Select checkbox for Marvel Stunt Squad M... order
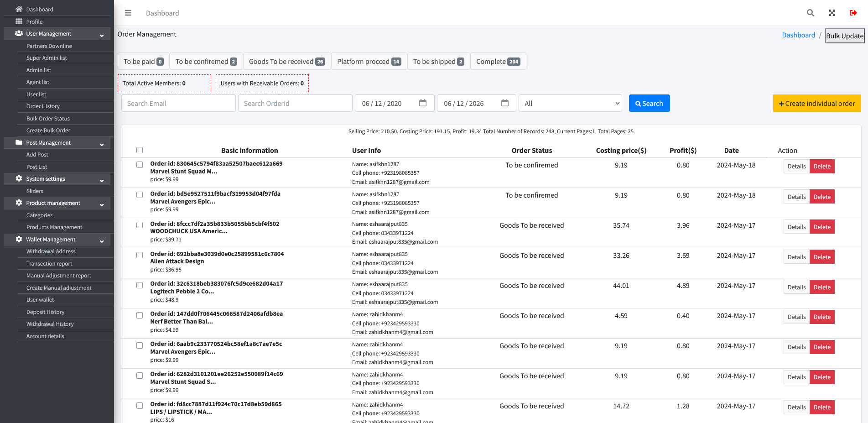 click(x=140, y=165)
